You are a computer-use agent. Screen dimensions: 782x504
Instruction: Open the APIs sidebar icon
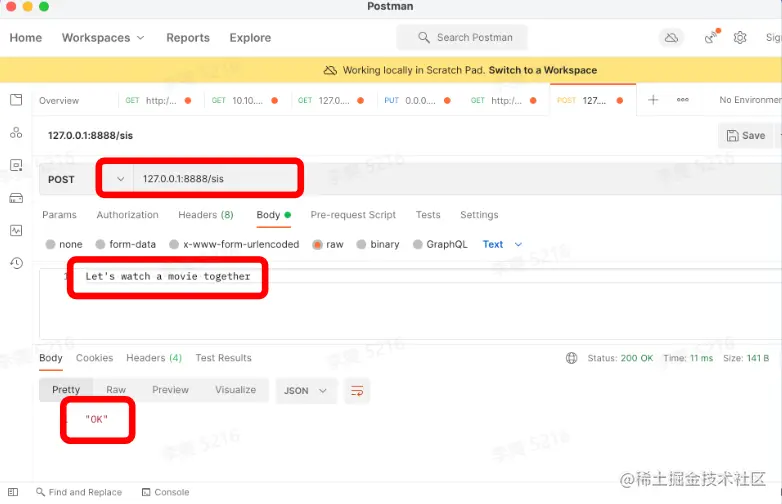point(16,133)
